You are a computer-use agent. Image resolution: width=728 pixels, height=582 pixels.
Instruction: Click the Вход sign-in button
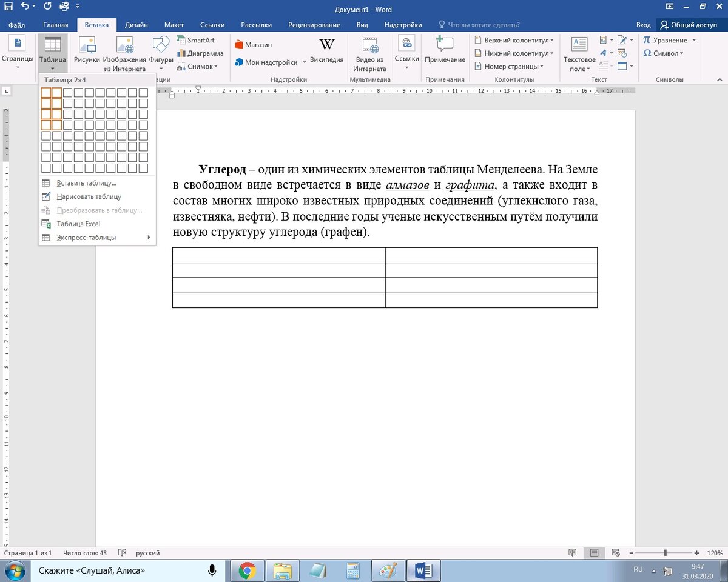point(643,25)
